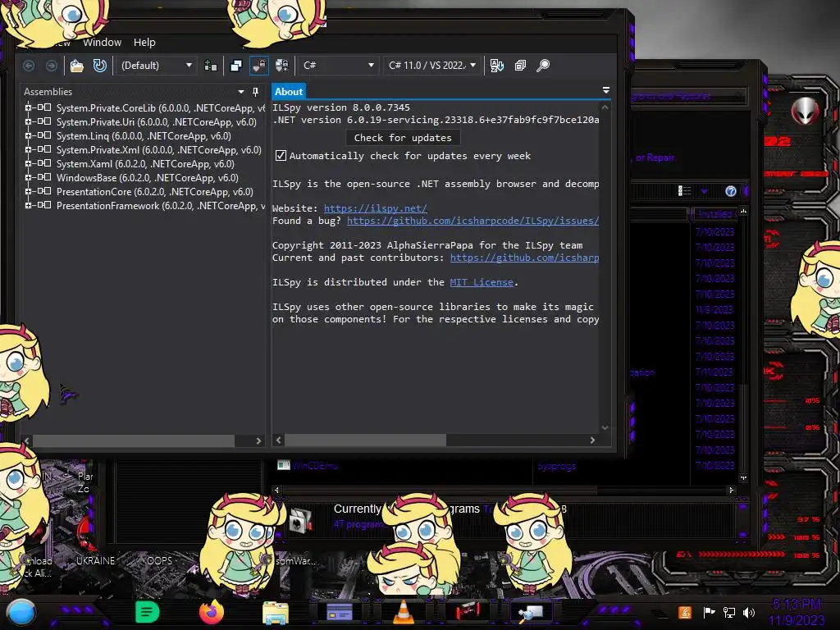Viewport: 840px width, 630px height.
Task: Click Sort assembly list by name icon
Action: (x=496, y=66)
